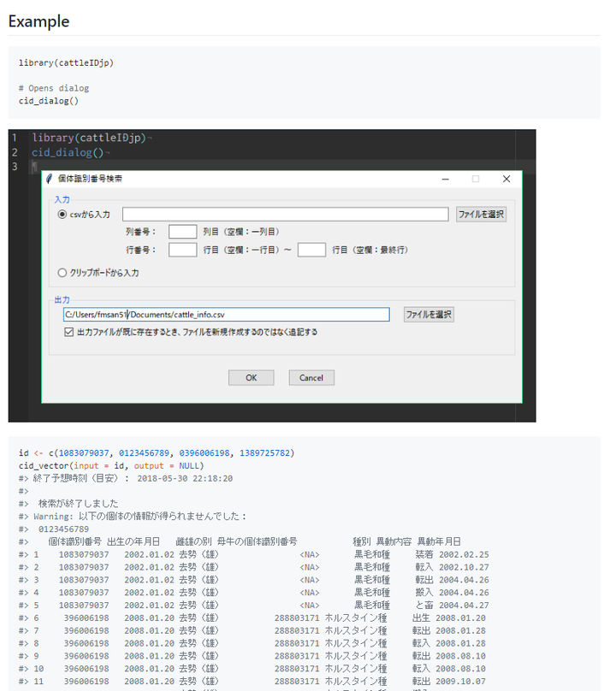Screen dimensions: 616x691
Task: Click cid_dialog() on editor line 2
Action: click(68, 152)
